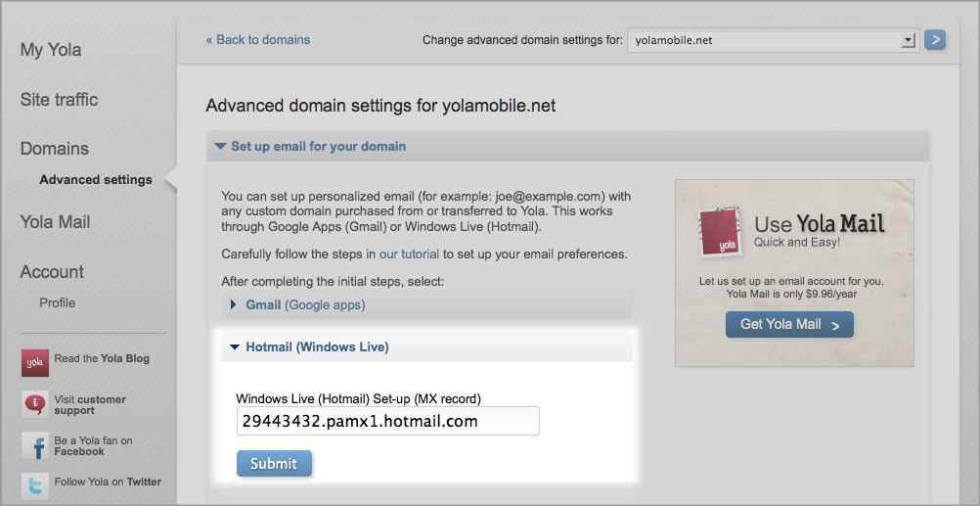This screenshot has width=980, height=506.
Task: Click the Twitter bird icon
Action: [x=35, y=486]
